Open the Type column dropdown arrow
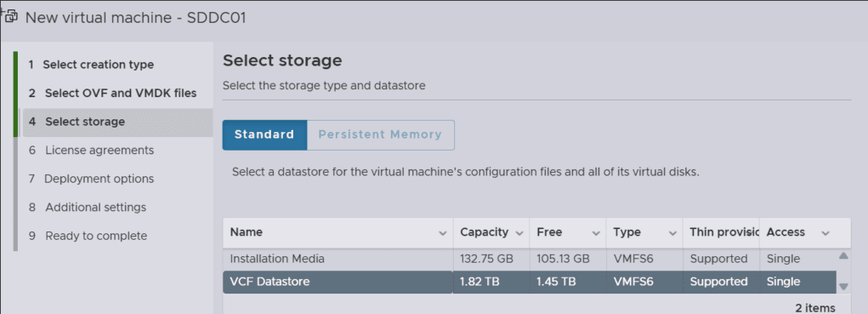 (x=672, y=233)
